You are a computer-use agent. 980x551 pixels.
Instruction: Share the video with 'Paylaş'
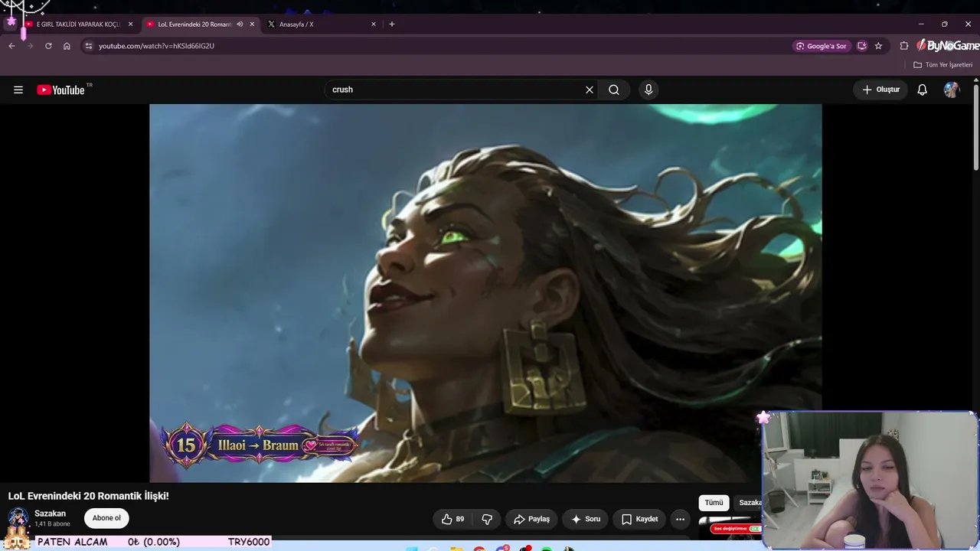pyautogui.click(x=531, y=519)
